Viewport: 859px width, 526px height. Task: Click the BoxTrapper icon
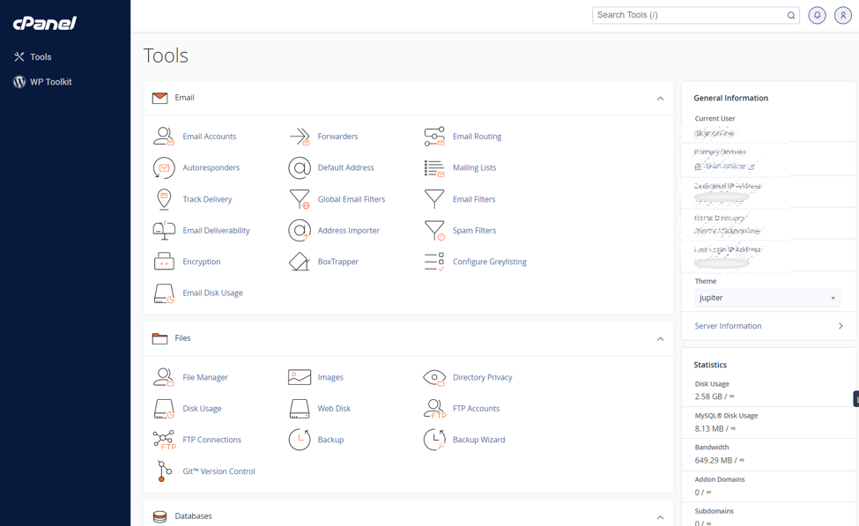coord(299,262)
